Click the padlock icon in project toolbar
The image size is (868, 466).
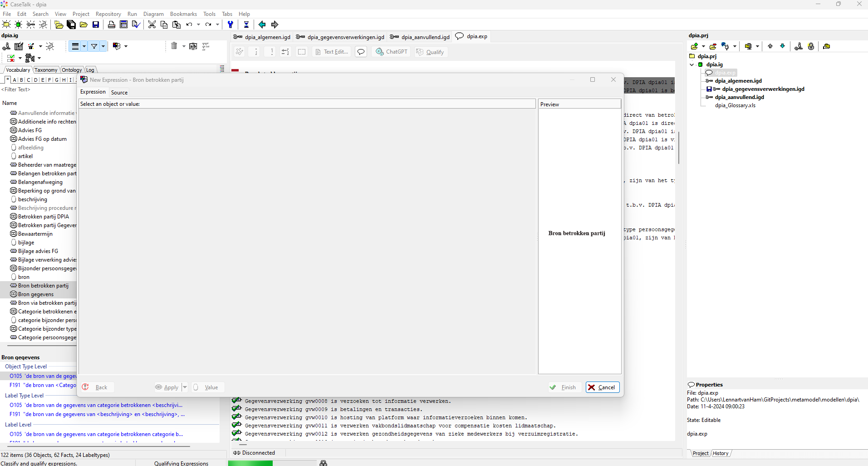tap(811, 46)
